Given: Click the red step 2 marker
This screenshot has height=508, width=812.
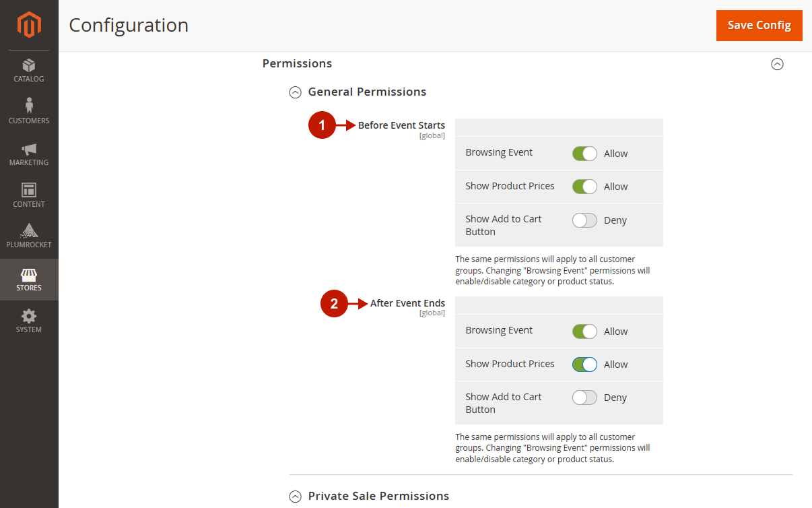Looking at the screenshot, I should point(334,303).
